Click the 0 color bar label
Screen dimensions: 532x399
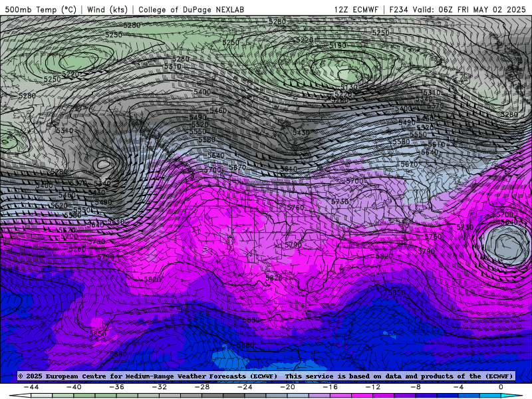click(501, 387)
